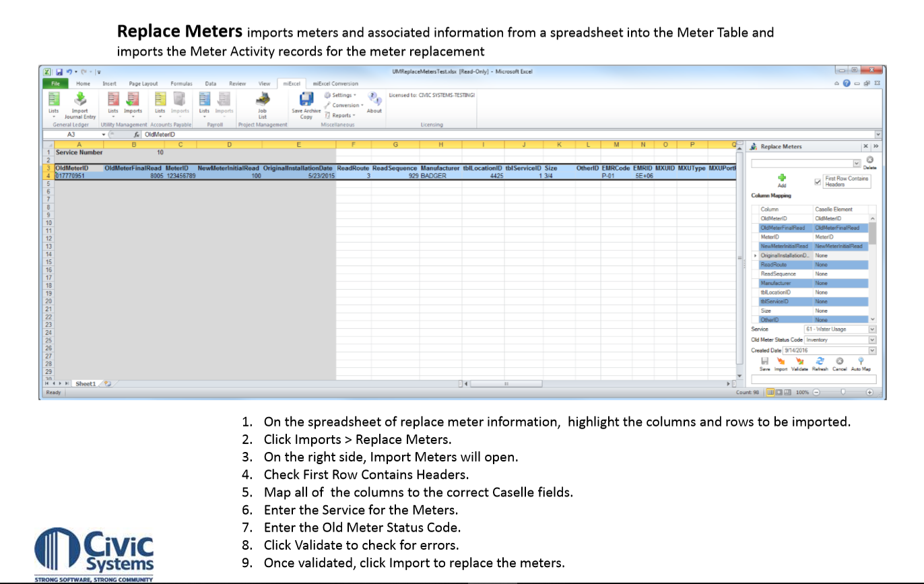
Task: Click the Refresh icon in Replace Meters
Action: 820,362
